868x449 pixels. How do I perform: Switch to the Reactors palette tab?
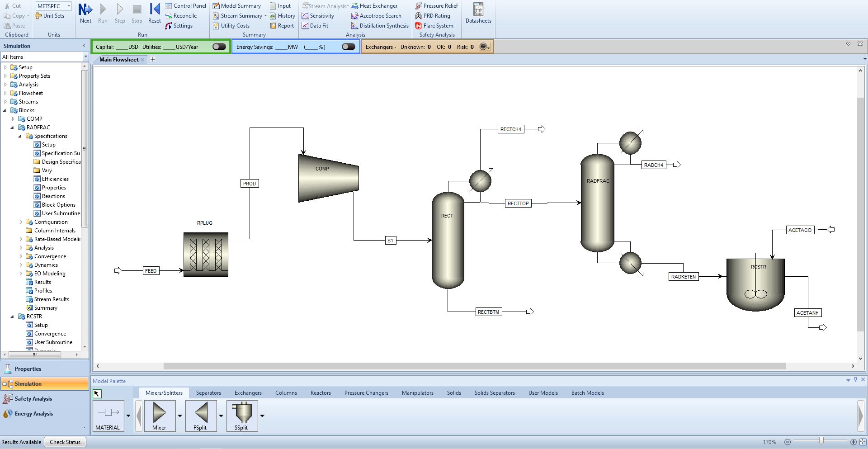(321, 393)
